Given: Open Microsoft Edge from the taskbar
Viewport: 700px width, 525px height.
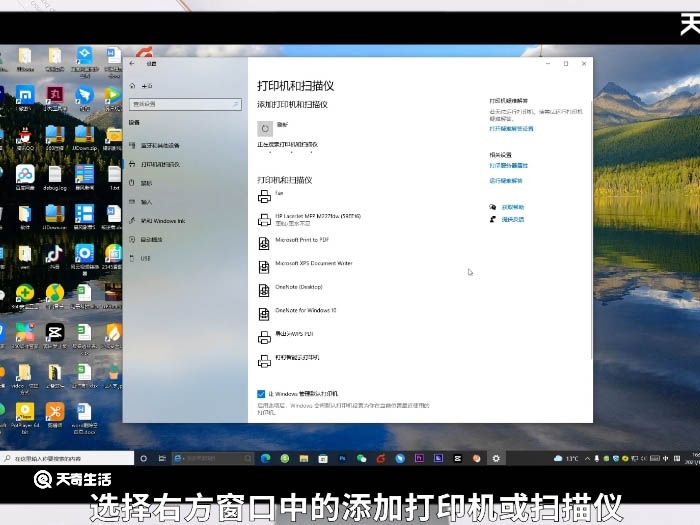Looking at the screenshot, I should click(x=266, y=458).
